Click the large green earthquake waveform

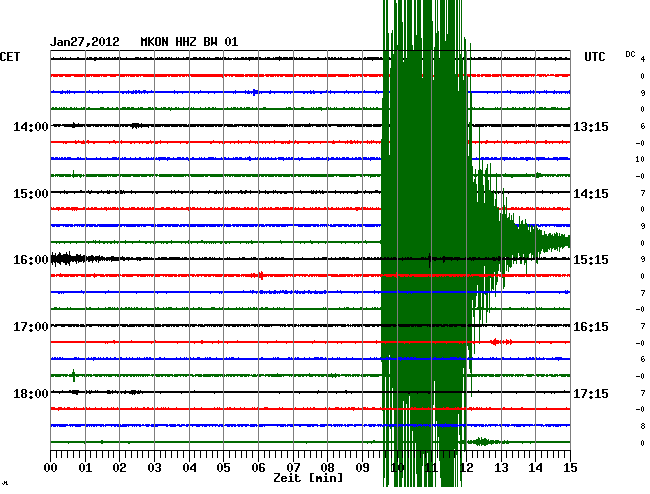tap(425, 242)
